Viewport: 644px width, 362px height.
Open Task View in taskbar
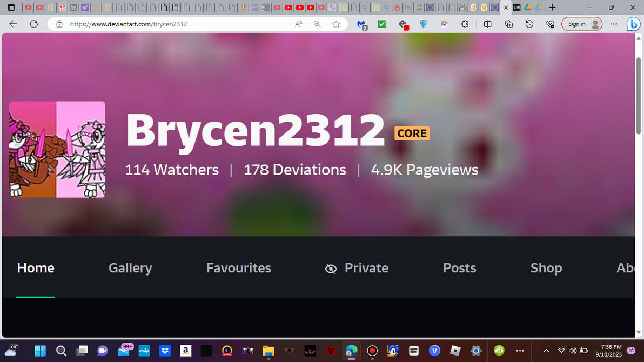[x=82, y=351]
